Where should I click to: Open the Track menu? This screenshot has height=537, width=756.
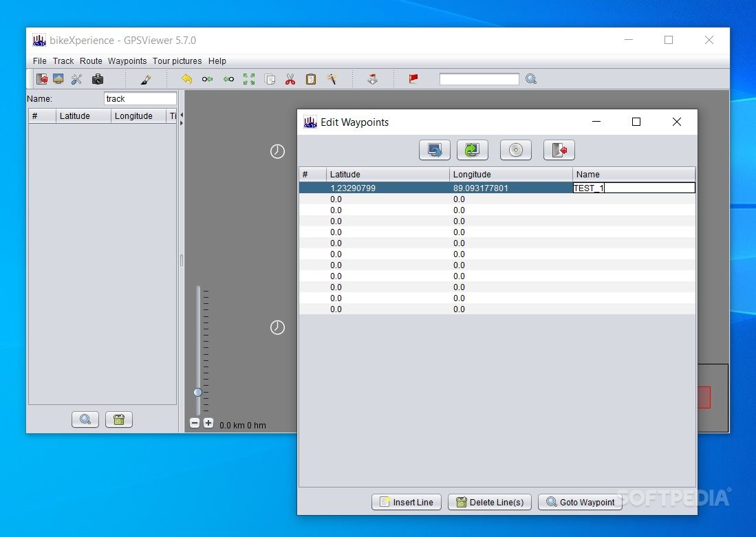(x=63, y=61)
